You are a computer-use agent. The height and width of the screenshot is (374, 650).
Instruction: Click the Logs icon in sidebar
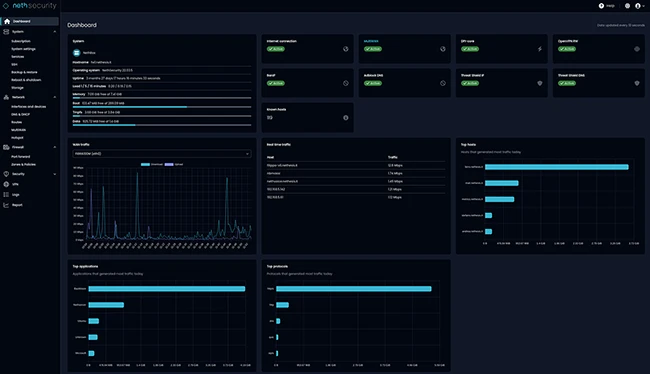pyautogui.click(x=6, y=194)
